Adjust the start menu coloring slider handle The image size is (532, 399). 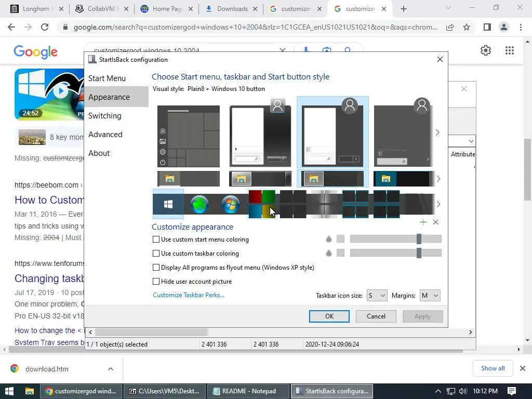click(419, 239)
